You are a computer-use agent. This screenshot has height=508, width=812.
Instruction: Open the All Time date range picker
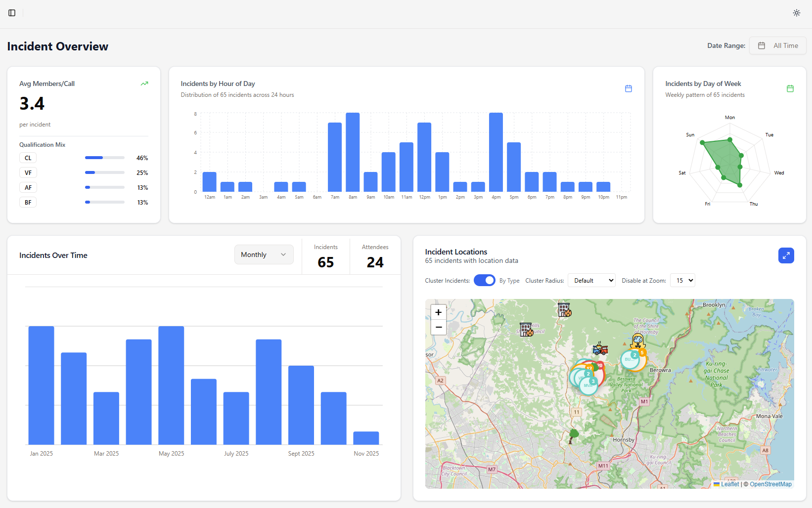(777, 45)
